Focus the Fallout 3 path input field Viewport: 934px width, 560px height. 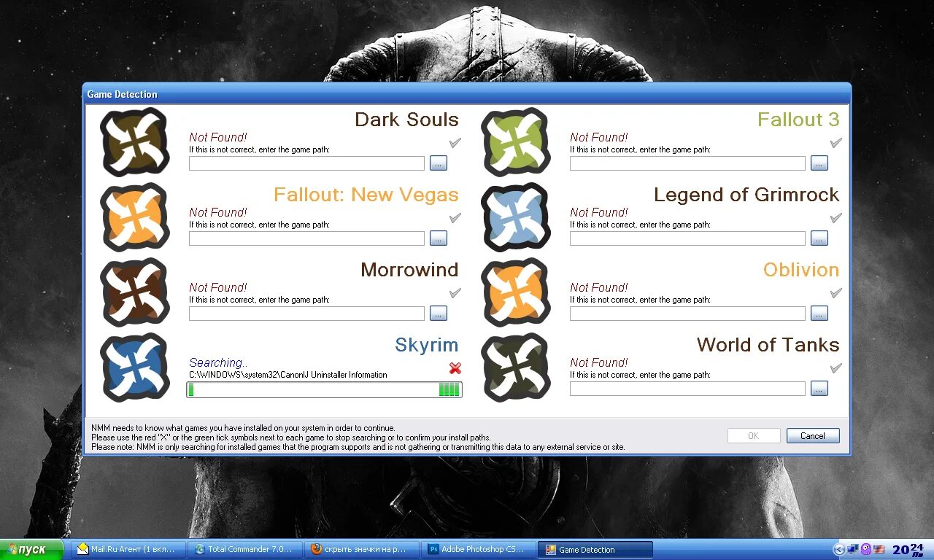coord(687,163)
